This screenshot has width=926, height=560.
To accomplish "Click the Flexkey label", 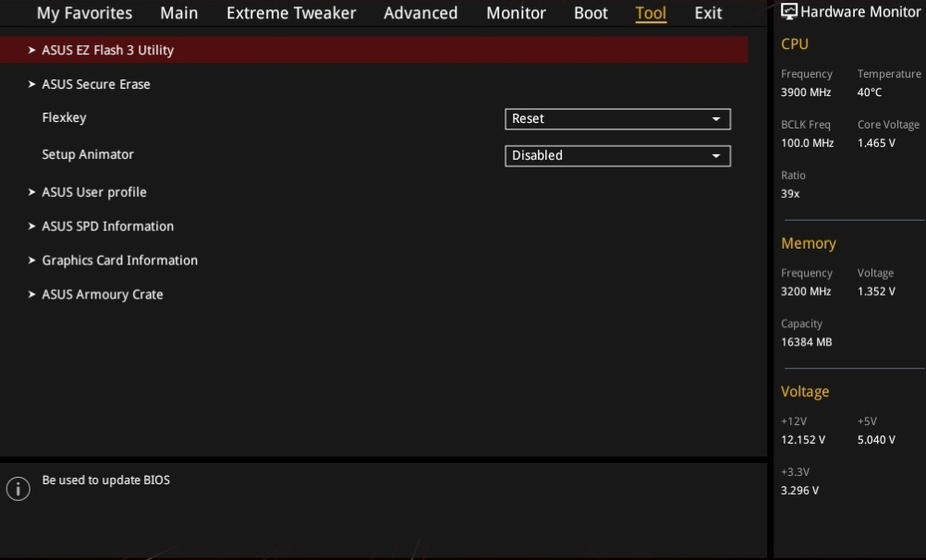I will (x=64, y=117).
